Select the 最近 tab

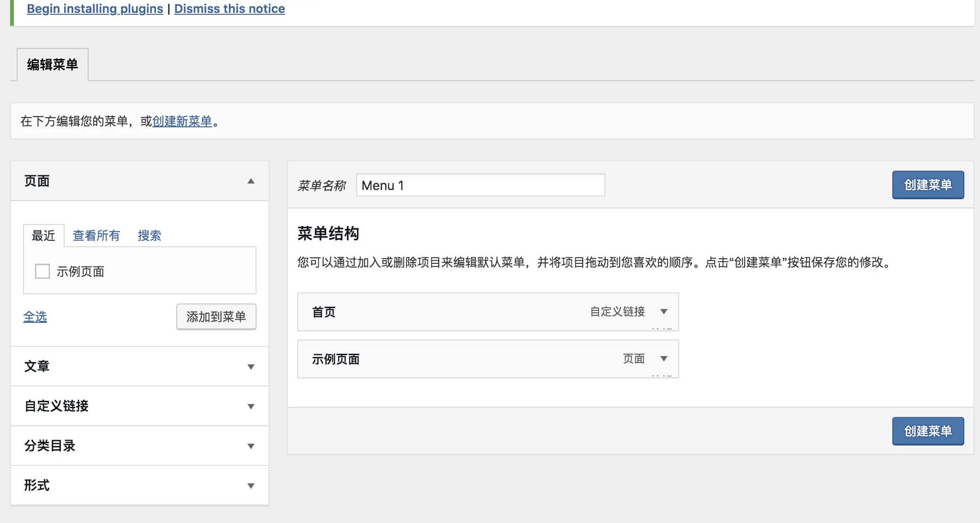43,236
